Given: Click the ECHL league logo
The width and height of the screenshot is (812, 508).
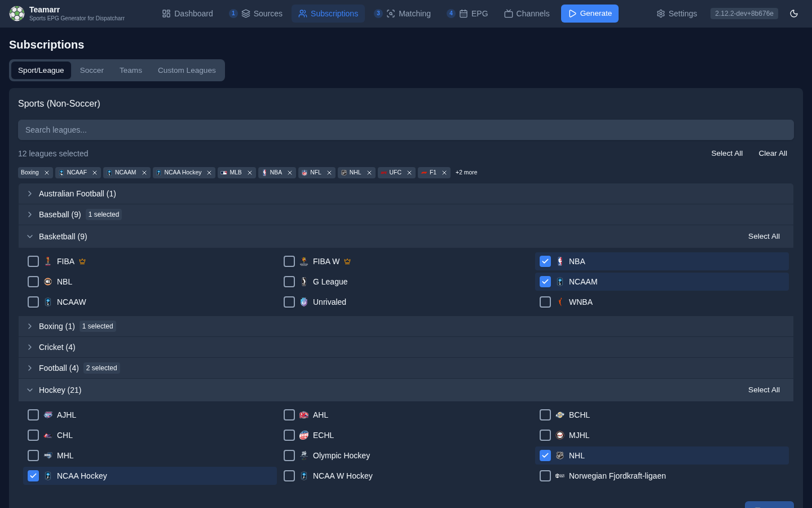Looking at the screenshot, I should [x=304, y=435].
